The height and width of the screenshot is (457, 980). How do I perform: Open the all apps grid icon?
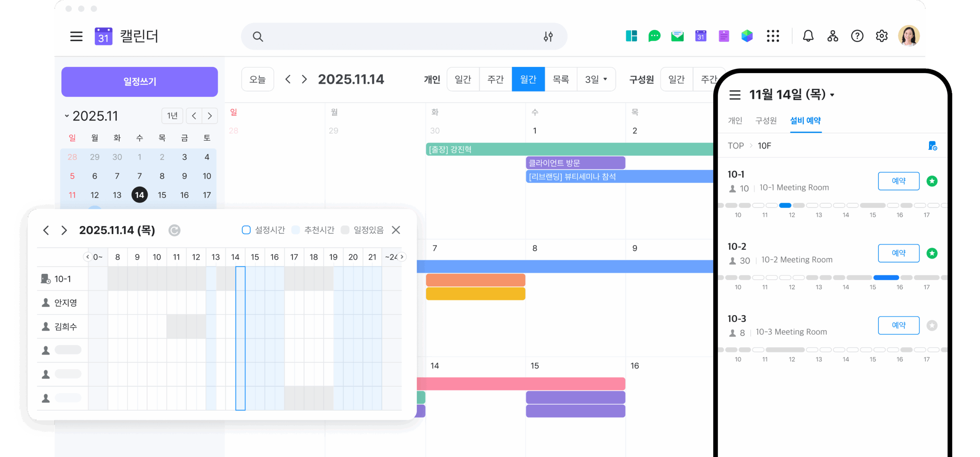point(773,36)
